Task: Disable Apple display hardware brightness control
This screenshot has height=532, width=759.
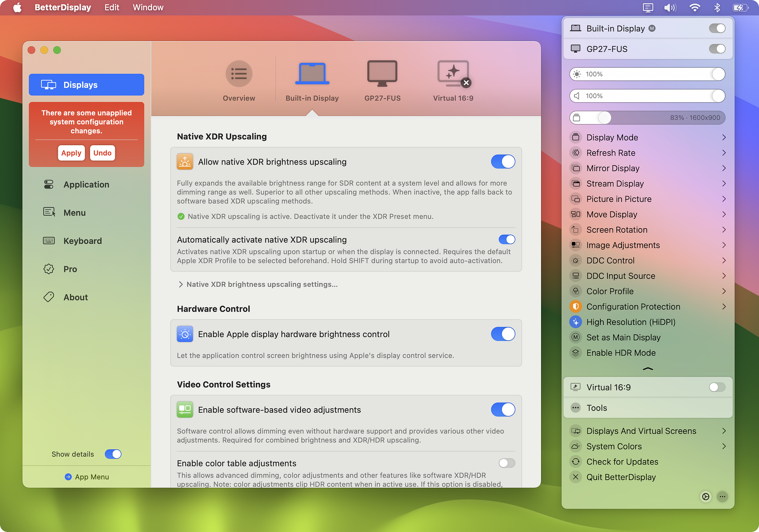Action: point(503,334)
